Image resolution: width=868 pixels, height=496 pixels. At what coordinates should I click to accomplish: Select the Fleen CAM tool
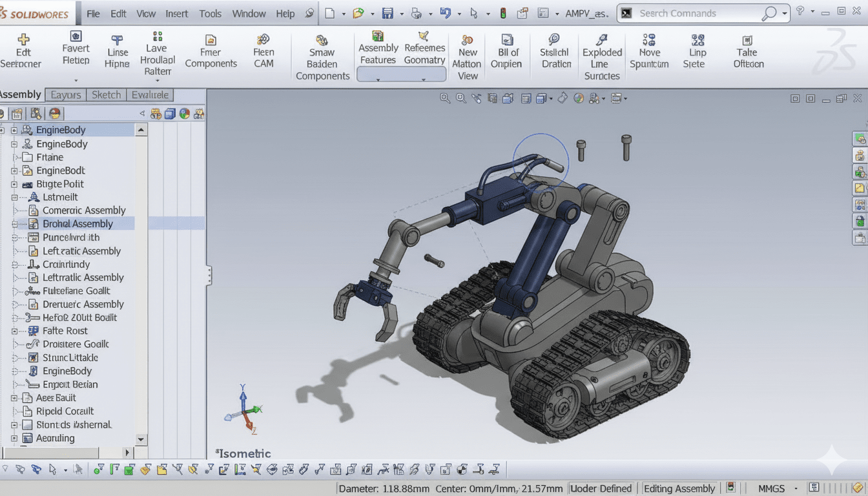263,51
